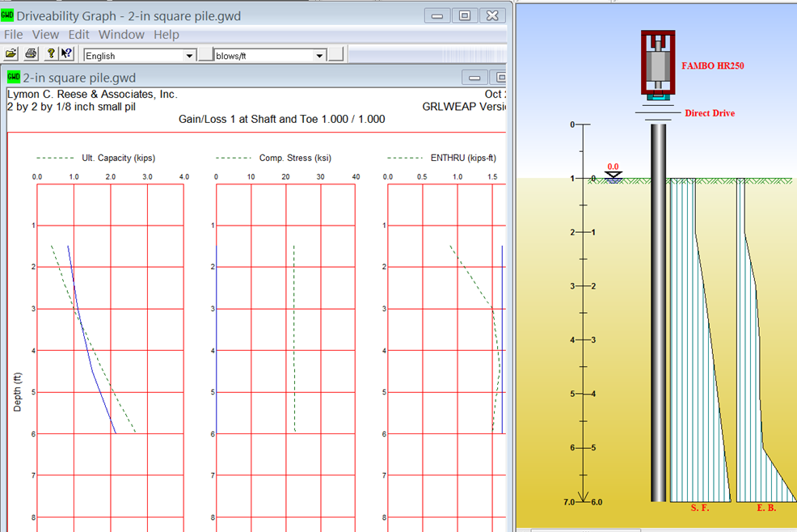Open the View menu
Image resolution: width=797 pixels, height=532 pixels.
click(x=46, y=35)
